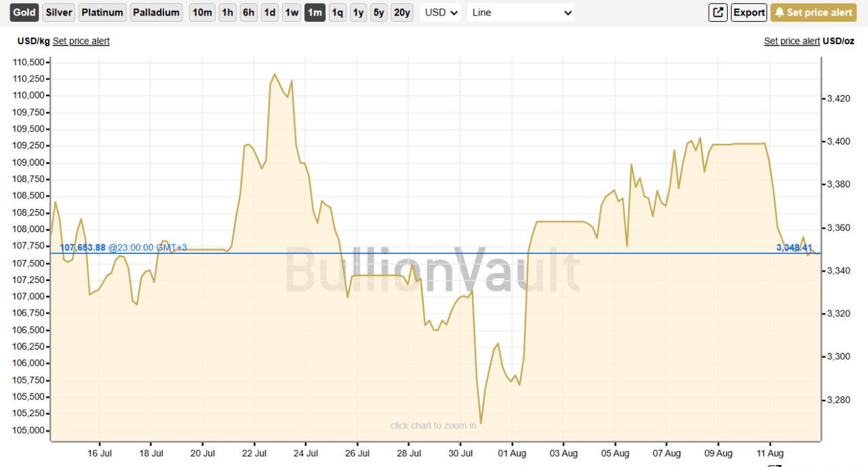Select the 1w time range

pos(292,12)
